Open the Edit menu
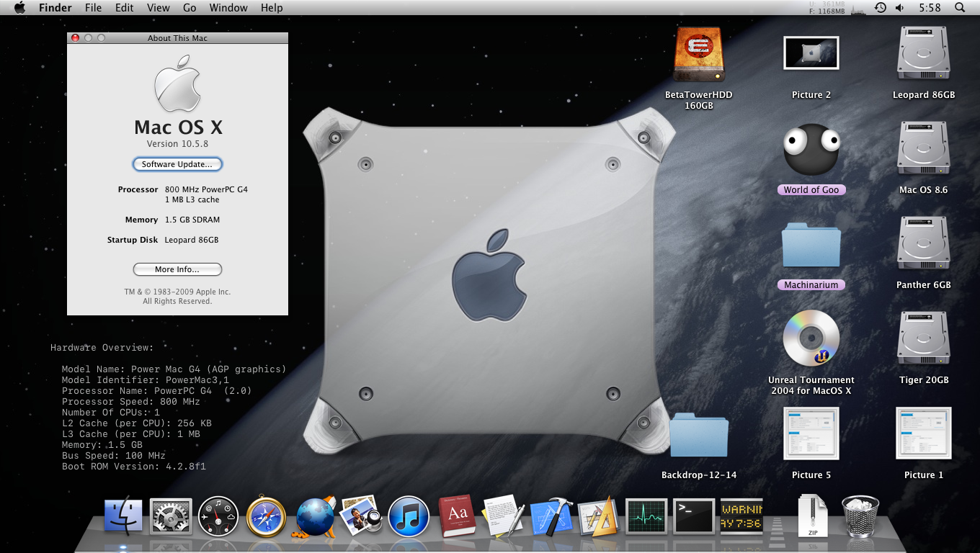Image resolution: width=980 pixels, height=553 pixels. [125, 8]
